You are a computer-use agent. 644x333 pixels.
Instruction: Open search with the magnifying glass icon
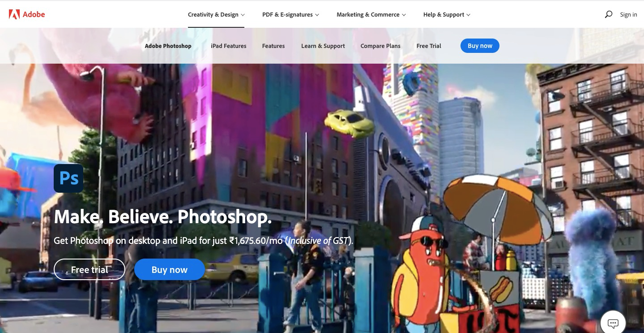point(608,14)
